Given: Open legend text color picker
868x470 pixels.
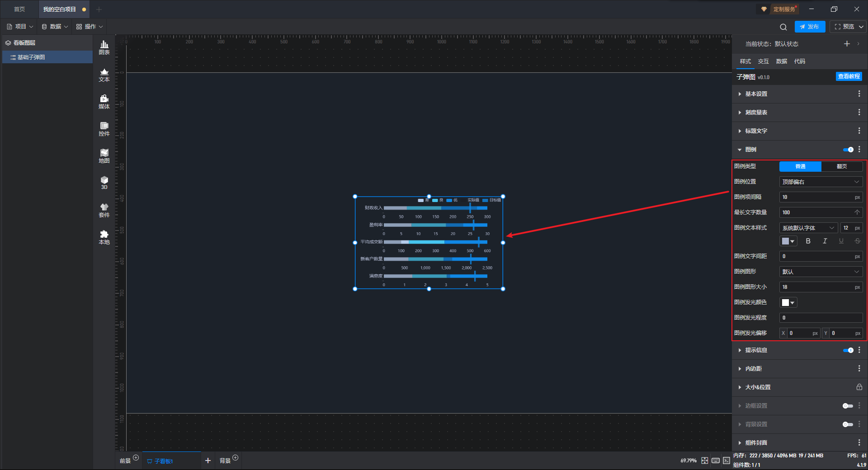Looking at the screenshot, I should click(788, 241).
